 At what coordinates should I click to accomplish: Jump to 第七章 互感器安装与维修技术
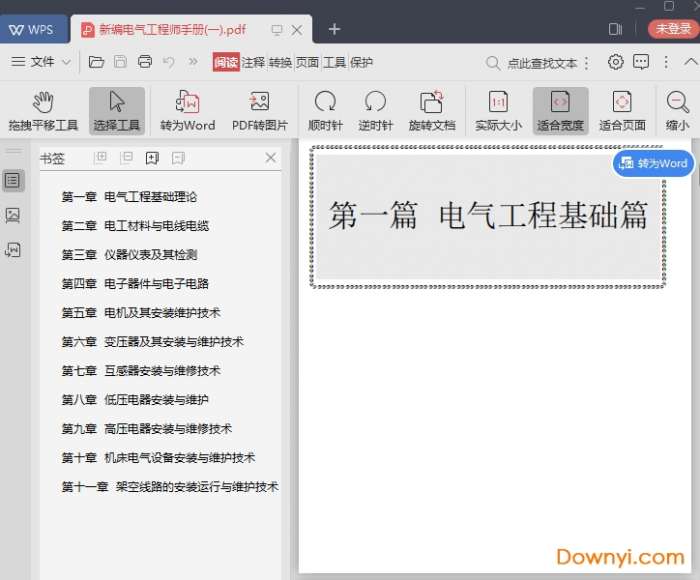point(141,371)
